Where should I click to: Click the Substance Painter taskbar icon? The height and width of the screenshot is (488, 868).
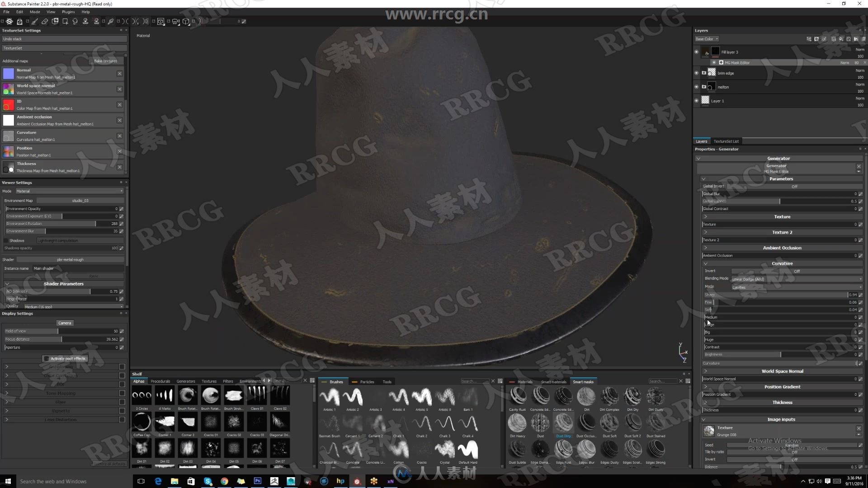point(357,481)
